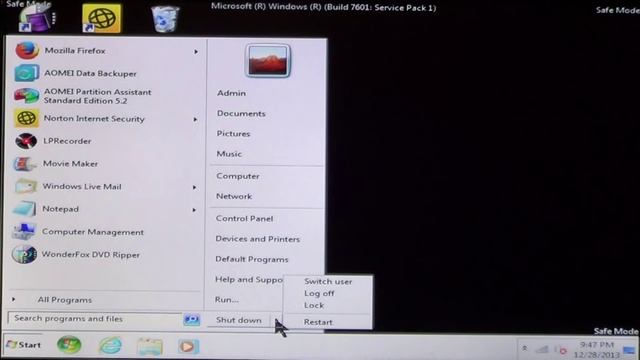Open the Admin user folder
640x360 pixels.
(231, 93)
